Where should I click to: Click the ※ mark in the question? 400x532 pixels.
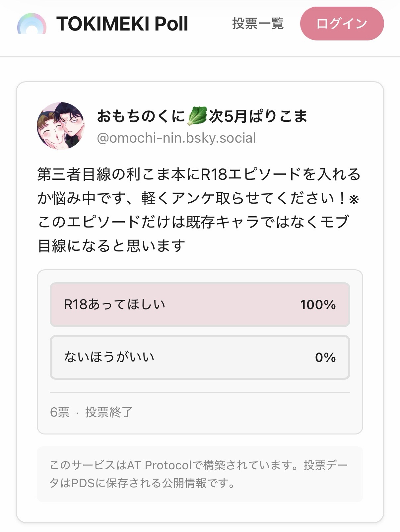coord(354,199)
